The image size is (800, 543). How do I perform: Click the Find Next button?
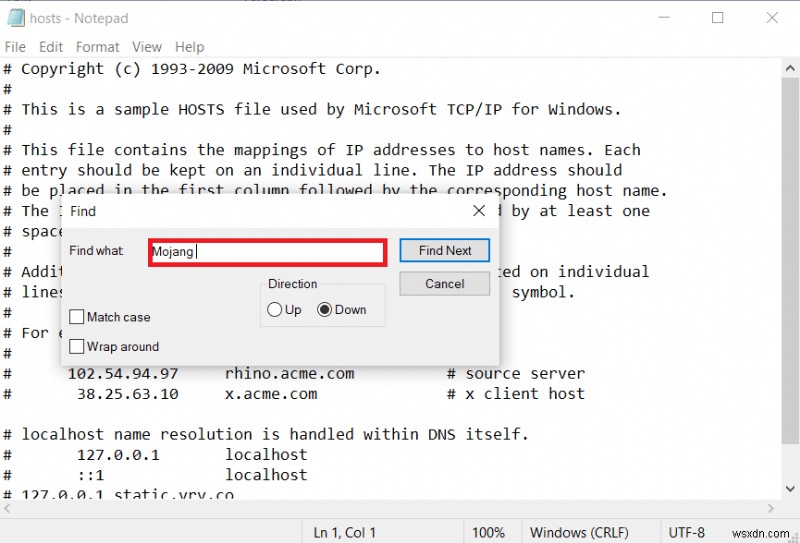444,251
